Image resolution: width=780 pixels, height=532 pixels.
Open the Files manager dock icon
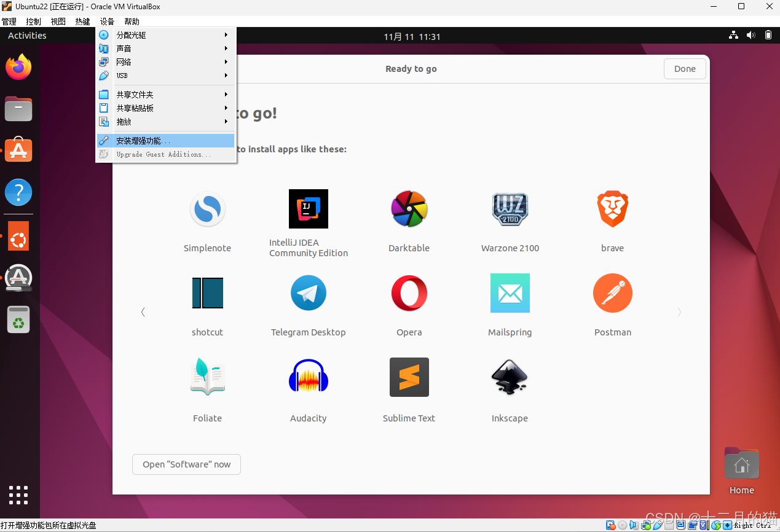click(x=18, y=109)
